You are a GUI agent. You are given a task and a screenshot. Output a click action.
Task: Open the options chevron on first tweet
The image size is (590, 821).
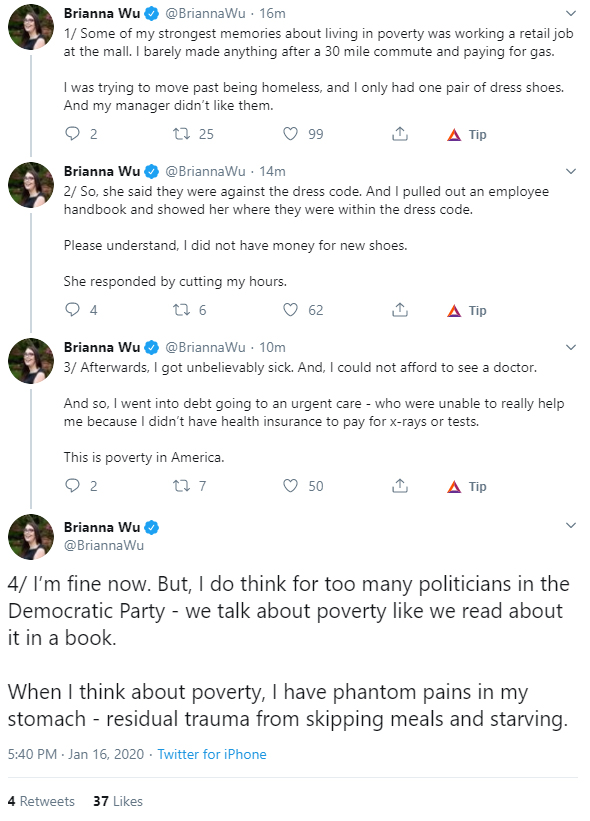(x=571, y=13)
